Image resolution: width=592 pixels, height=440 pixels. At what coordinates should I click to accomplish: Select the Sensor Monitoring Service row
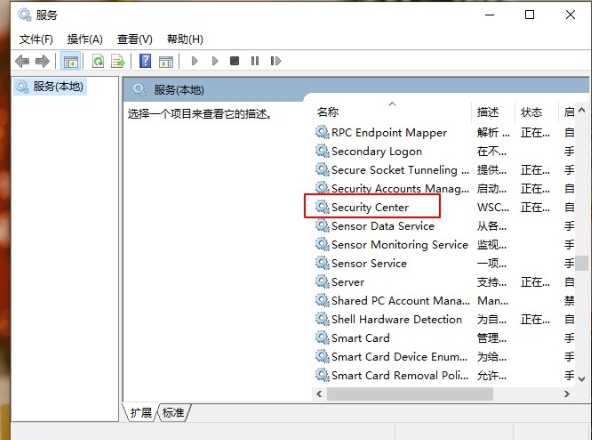click(x=399, y=244)
